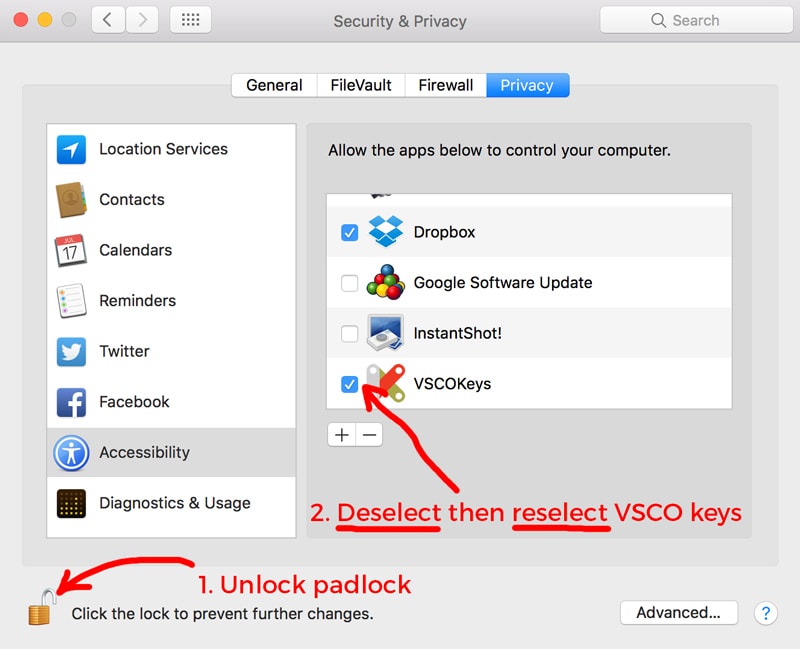Select the Reminders list icon

click(x=71, y=301)
